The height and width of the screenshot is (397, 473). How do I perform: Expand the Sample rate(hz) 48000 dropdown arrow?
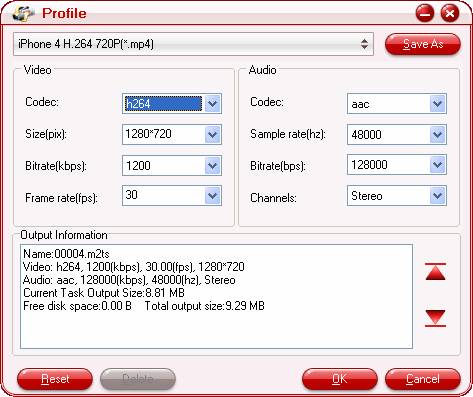pyautogui.click(x=437, y=135)
